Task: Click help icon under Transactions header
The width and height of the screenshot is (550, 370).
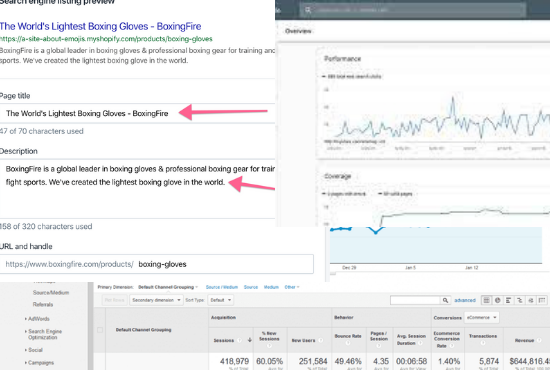Action: click(x=483, y=343)
